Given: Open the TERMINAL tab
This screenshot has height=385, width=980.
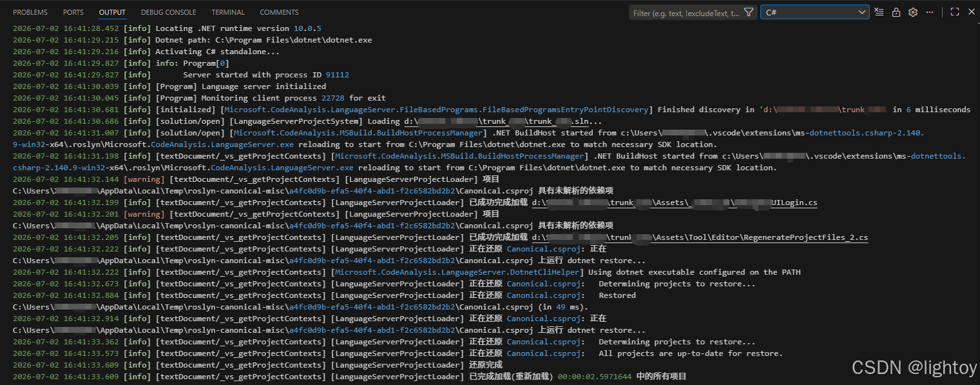Looking at the screenshot, I should (228, 12).
